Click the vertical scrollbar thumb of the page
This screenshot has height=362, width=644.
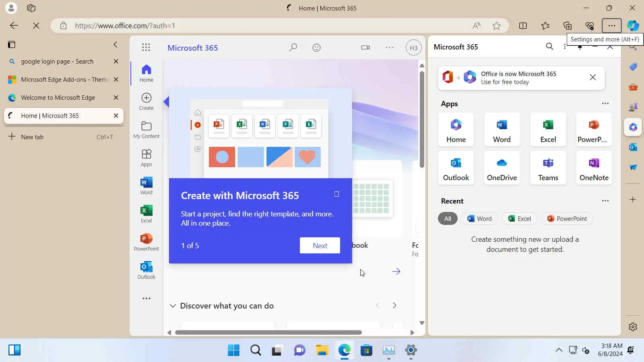click(x=422, y=119)
